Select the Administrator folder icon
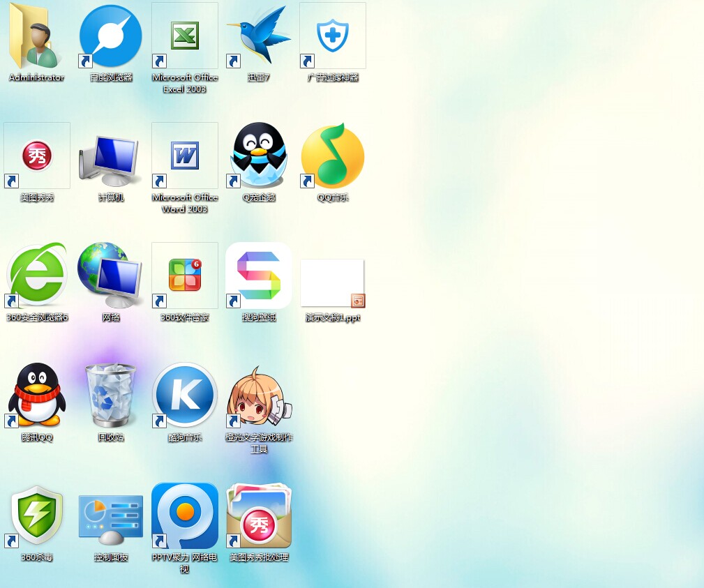 pos(35,36)
